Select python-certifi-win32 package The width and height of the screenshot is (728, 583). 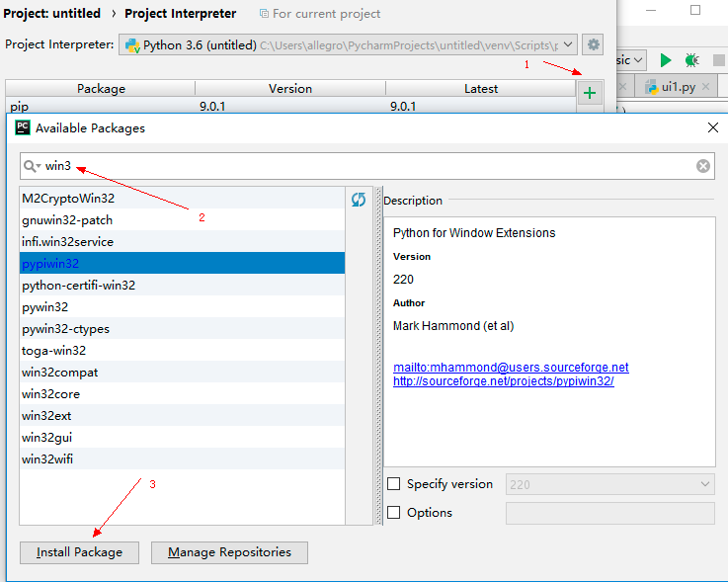click(x=182, y=286)
